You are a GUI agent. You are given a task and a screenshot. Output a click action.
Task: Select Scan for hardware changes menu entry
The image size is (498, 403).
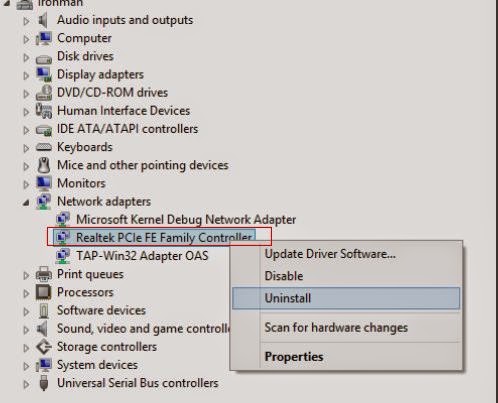coord(346,328)
